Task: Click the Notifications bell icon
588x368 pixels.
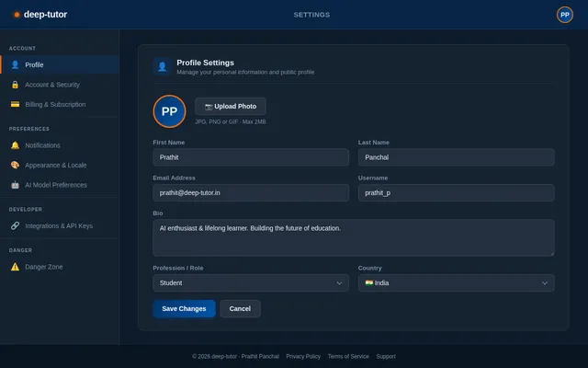Action: pos(15,145)
